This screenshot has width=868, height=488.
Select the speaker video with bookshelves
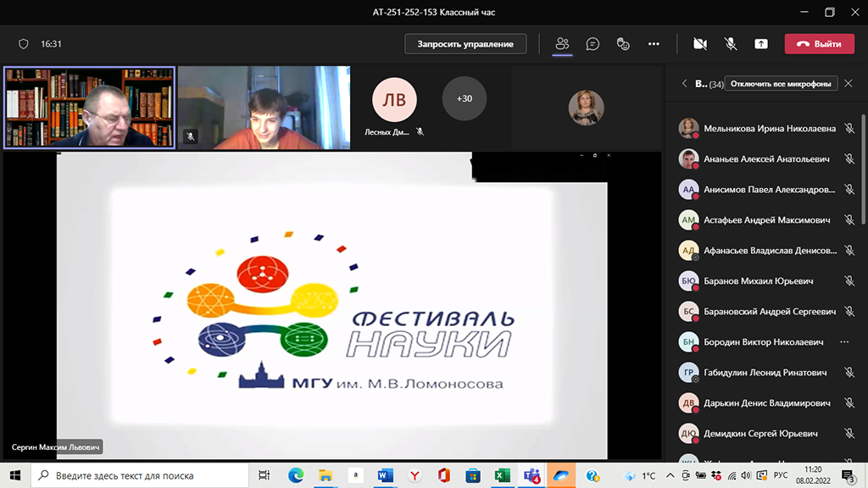[89, 108]
